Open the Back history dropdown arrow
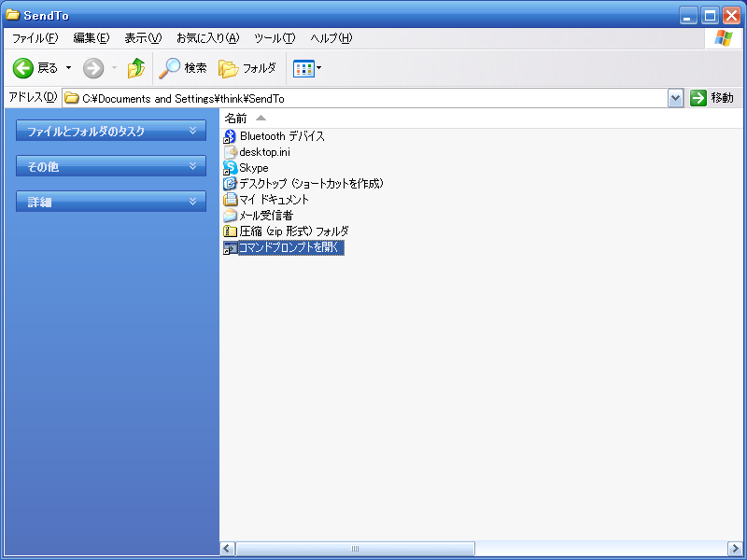Viewport: 747px width, 560px height. pyautogui.click(x=68, y=68)
